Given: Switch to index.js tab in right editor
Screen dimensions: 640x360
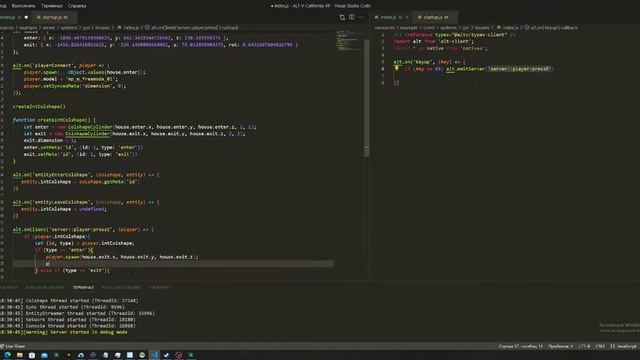Looking at the screenshot, I should pos(390,17).
